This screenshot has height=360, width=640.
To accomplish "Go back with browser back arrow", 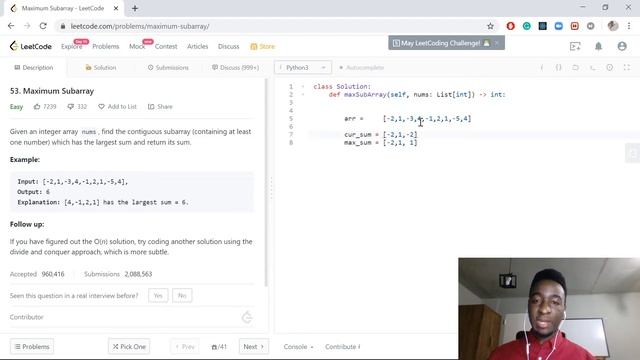I will click(11, 26).
